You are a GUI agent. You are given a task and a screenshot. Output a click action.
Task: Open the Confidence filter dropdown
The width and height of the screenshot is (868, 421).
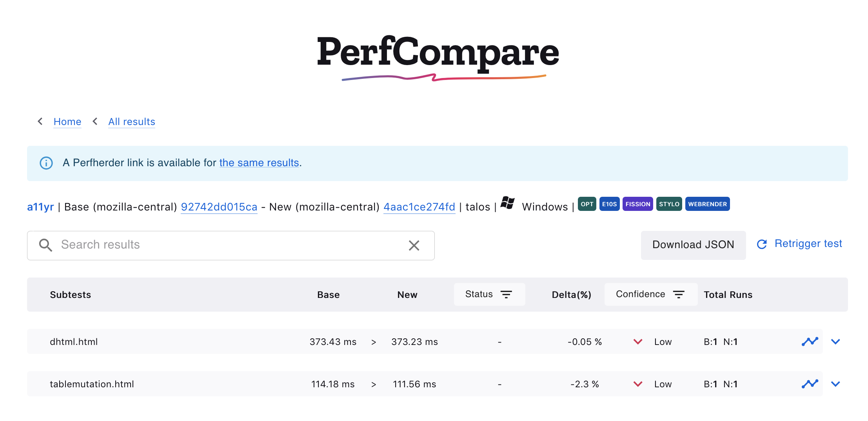coord(650,294)
